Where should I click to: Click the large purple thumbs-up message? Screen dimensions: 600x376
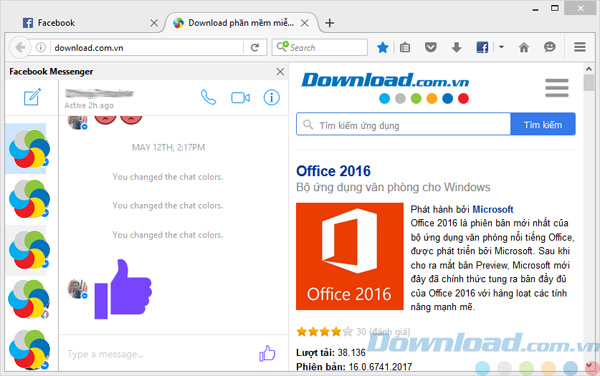tap(123, 290)
